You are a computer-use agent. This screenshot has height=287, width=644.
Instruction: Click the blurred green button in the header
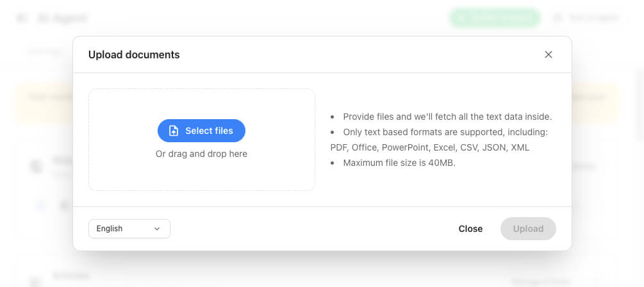tap(495, 18)
